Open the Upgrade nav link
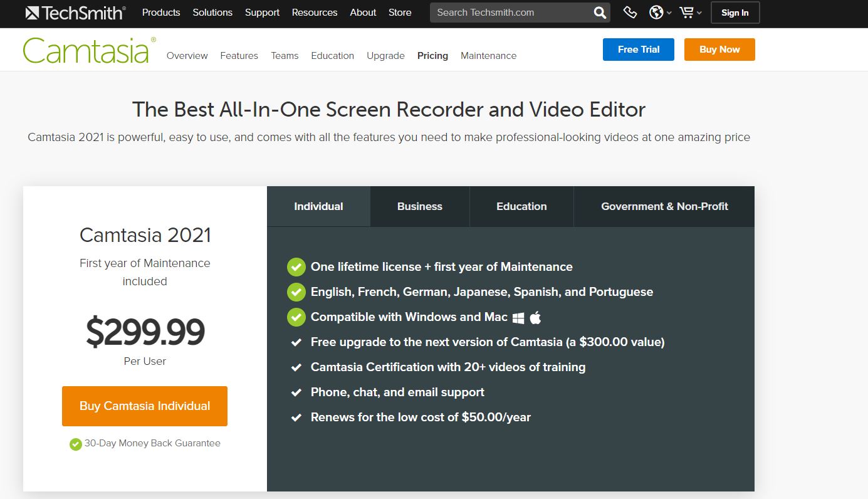The height and width of the screenshot is (499, 868). [385, 56]
